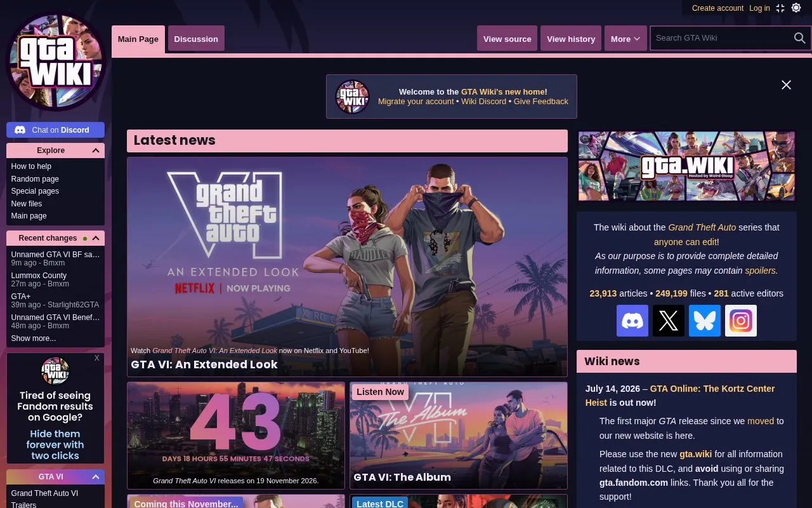Click Migrate your account link

[x=416, y=102]
